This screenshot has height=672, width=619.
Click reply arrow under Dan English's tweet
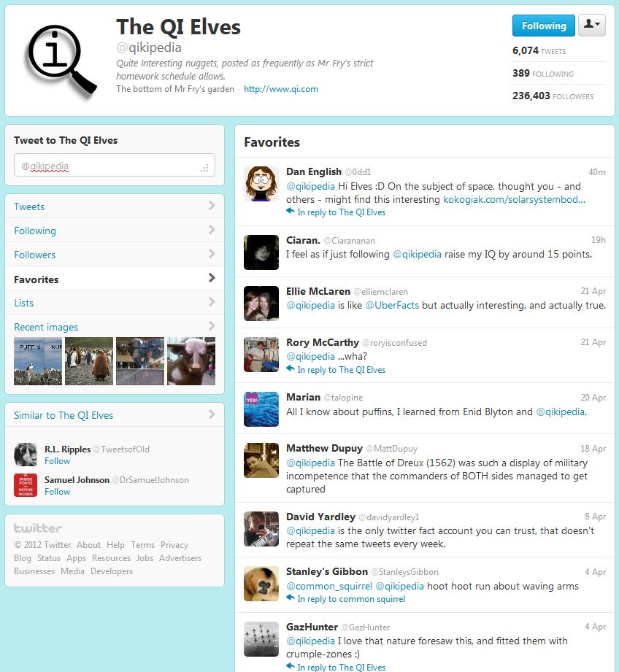[x=291, y=211]
